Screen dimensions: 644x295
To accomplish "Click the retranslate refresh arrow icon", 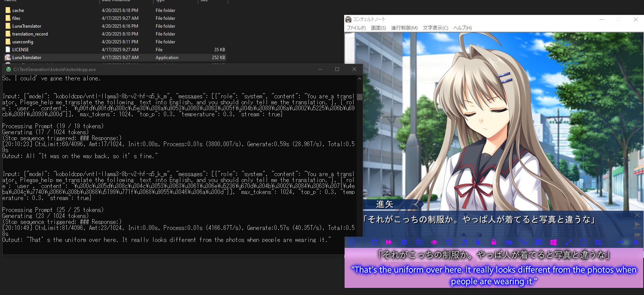I will click(x=374, y=242).
